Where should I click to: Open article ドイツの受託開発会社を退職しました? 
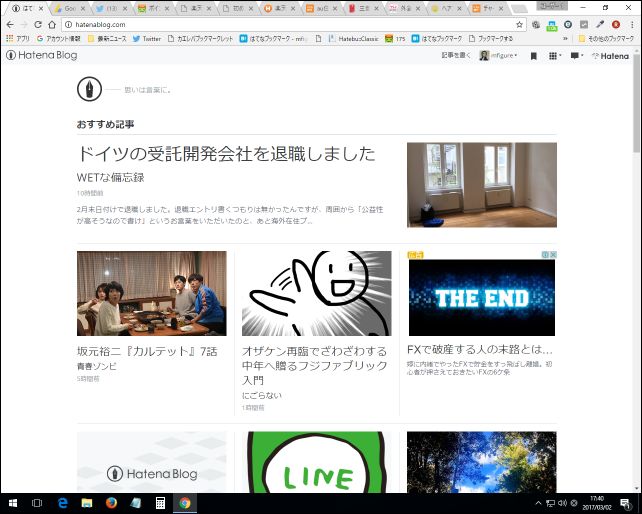226,154
